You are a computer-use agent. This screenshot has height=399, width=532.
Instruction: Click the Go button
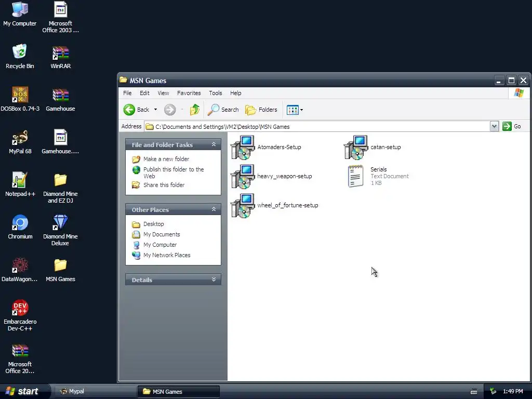[512, 126]
